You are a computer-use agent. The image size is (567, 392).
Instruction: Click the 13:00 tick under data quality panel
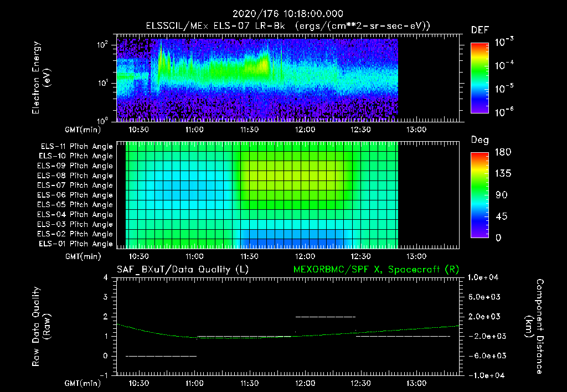point(416,383)
